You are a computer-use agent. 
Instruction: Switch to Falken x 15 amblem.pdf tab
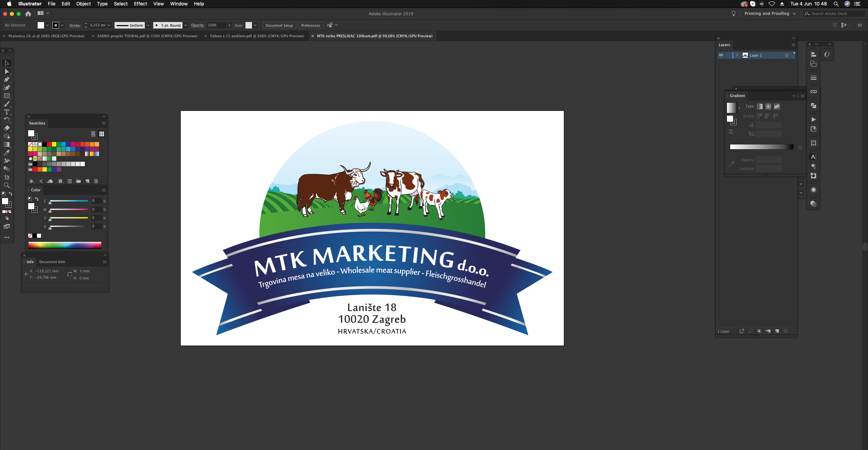click(257, 36)
